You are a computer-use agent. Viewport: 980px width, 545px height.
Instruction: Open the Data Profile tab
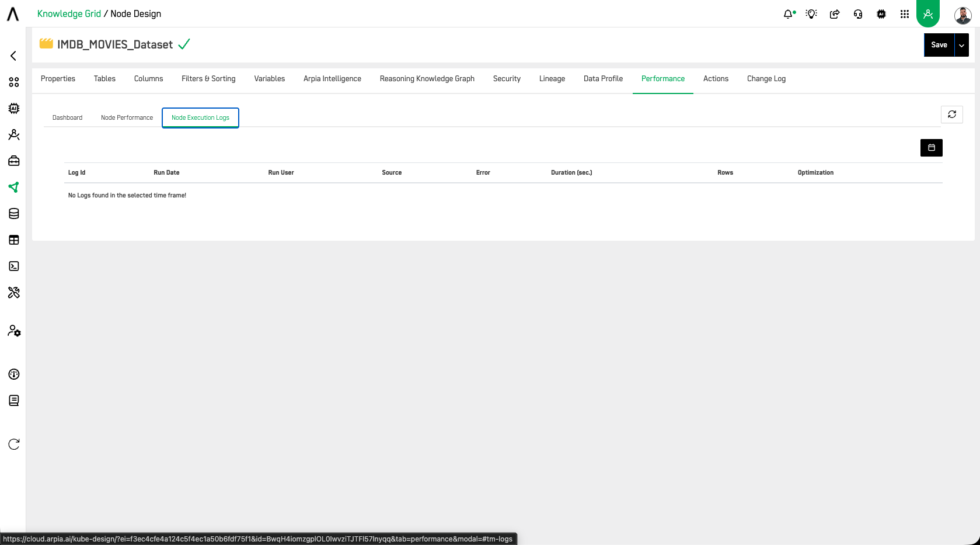tap(603, 79)
